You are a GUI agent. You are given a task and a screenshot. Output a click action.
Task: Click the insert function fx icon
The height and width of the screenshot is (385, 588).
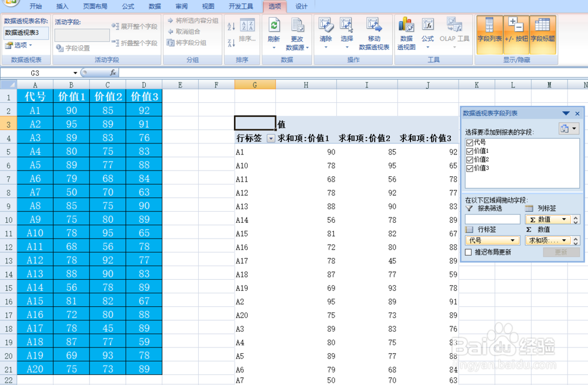(x=113, y=73)
